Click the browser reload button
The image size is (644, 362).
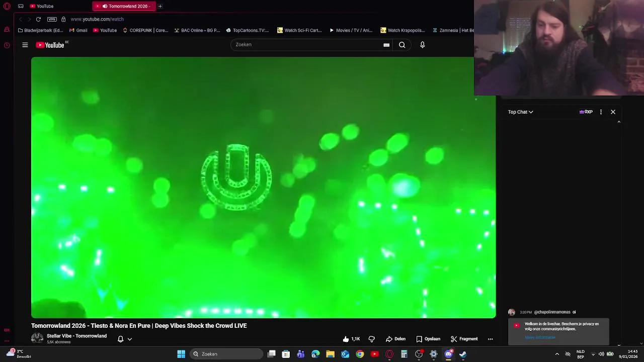pos(38,19)
